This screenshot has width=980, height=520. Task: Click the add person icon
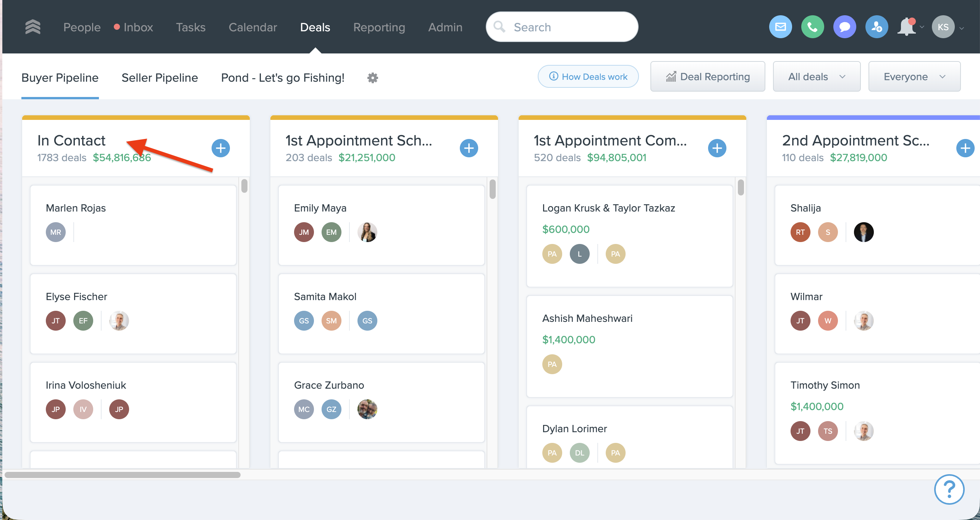tap(877, 27)
